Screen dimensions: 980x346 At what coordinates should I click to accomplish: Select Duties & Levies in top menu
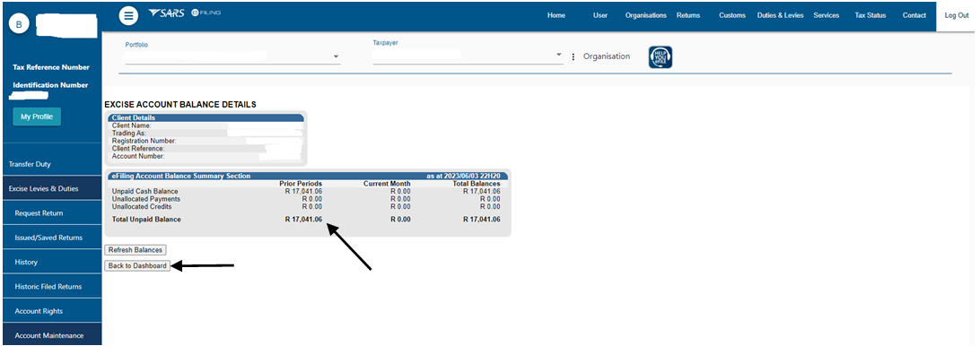[x=780, y=15]
